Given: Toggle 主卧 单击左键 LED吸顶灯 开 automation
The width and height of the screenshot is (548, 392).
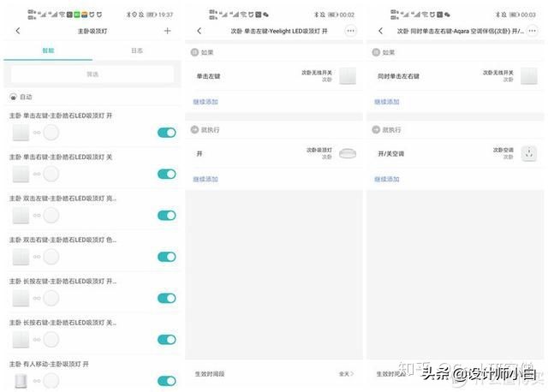Looking at the screenshot, I should pyautogui.click(x=167, y=133).
